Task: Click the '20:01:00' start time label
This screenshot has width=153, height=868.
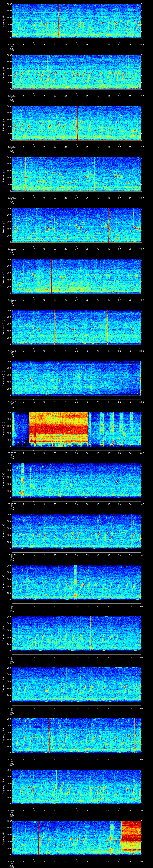Action: click(x=12, y=44)
